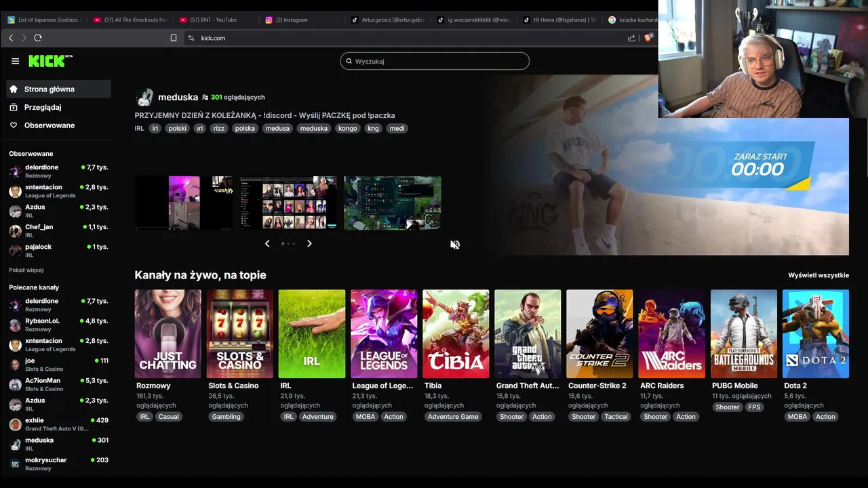Click the rizz stream tag
This screenshot has height=488, width=868.
coord(219,128)
